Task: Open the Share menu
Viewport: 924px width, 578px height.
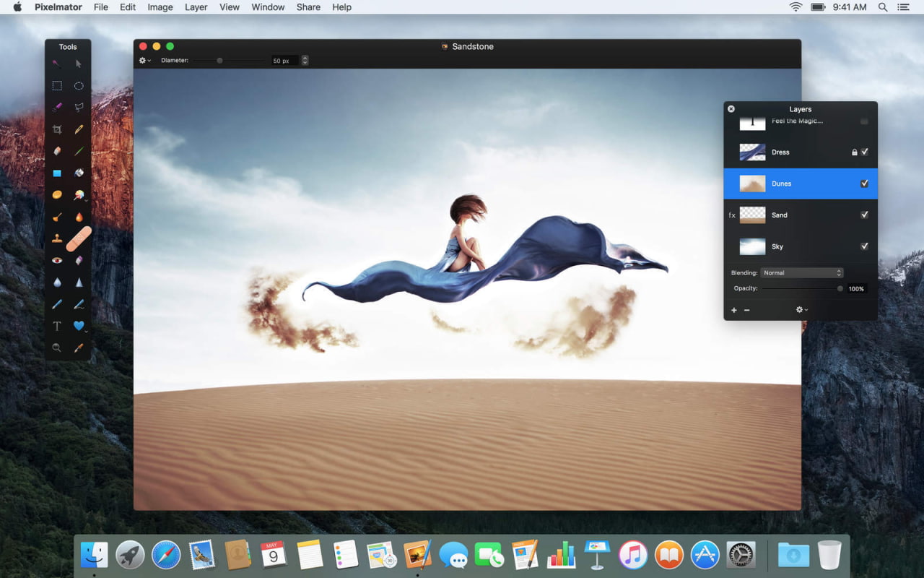Action: click(x=308, y=7)
